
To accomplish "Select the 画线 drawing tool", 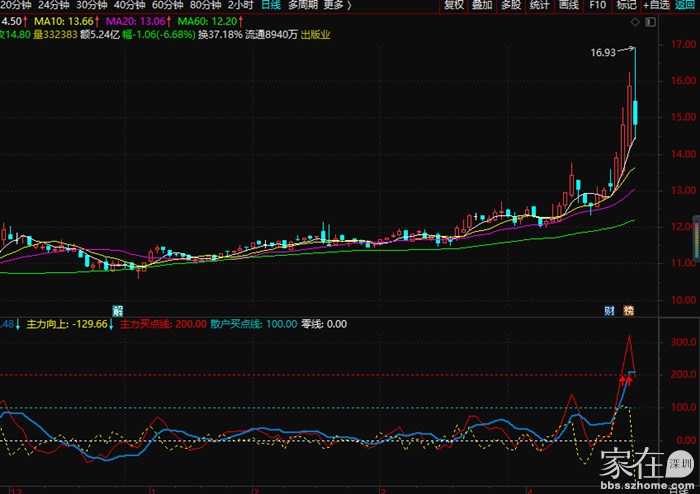I will tap(569, 5).
